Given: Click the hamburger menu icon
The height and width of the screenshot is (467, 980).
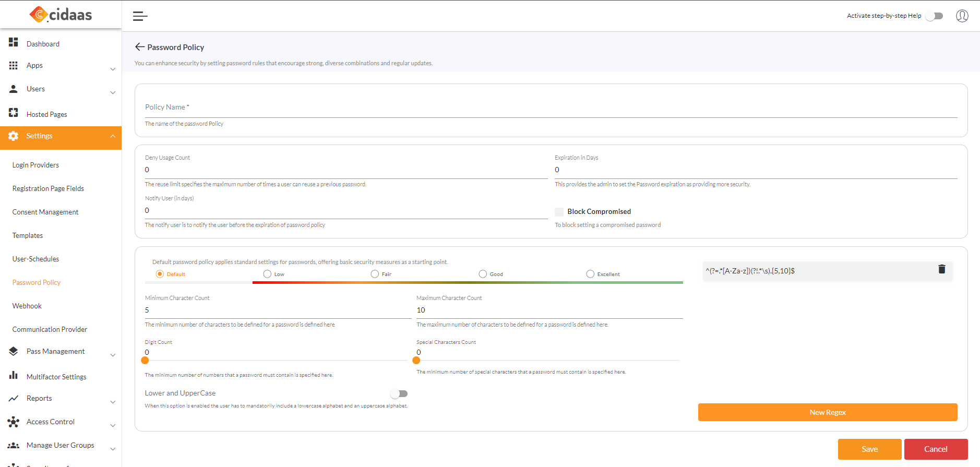Looking at the screenshot, I should point(140,16).
